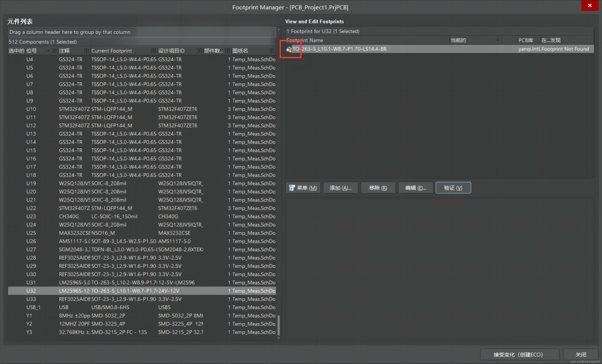Click the PCB库 column header
602x364 pixels.
526,40
